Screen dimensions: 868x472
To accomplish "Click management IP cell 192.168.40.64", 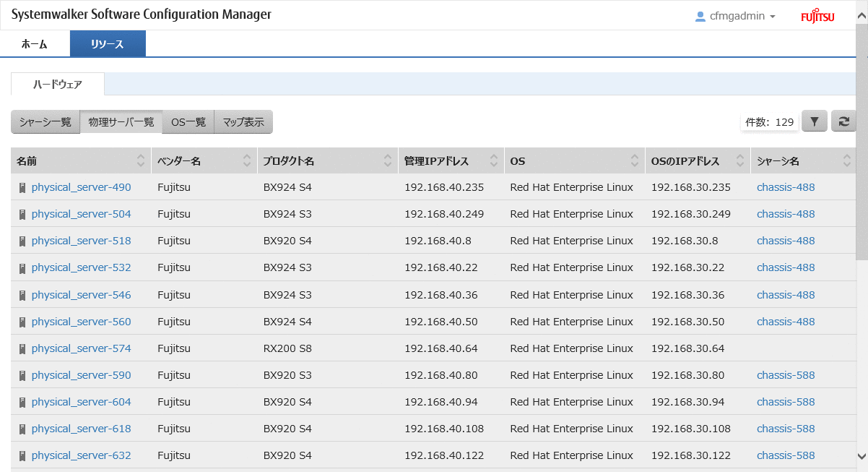I will tap(441, 348).
